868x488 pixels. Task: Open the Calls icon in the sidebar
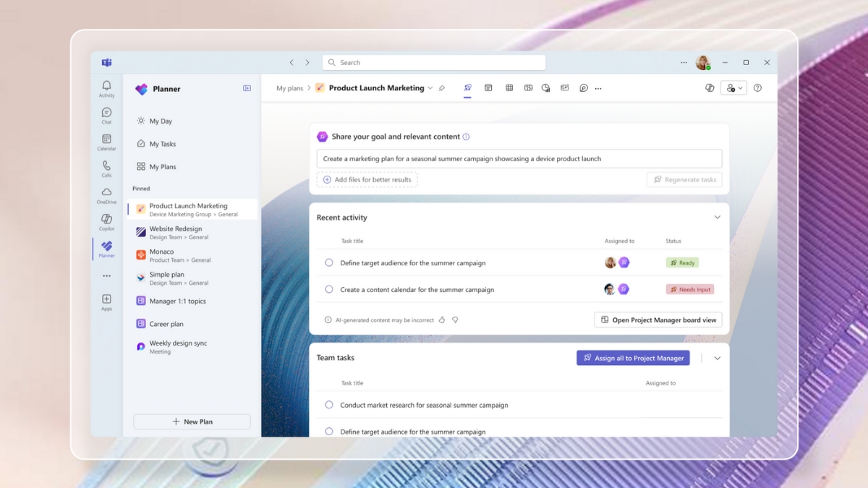pyautogui.click(x=106, y=168)
